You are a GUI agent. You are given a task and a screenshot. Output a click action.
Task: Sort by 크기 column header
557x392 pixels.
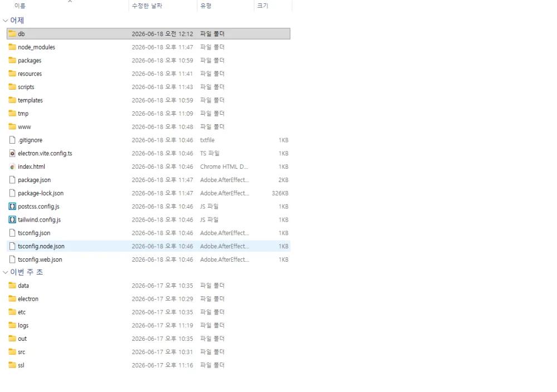coord(263,6)
